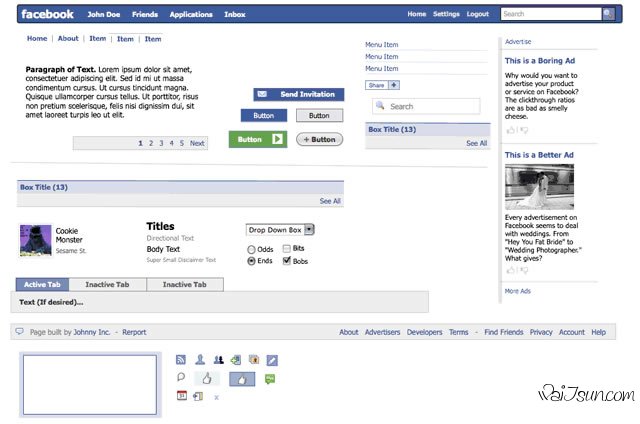This screenshot has width=640, height=424.
Task: Go to Next in pagination
Action: point(197,143)
